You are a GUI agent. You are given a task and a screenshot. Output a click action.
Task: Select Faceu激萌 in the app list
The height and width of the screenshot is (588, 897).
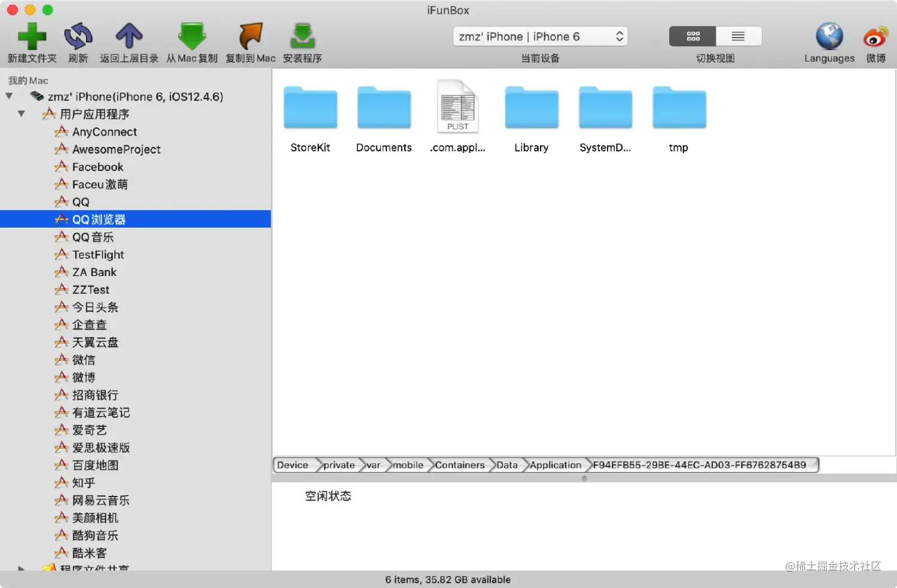click(100, 184)
